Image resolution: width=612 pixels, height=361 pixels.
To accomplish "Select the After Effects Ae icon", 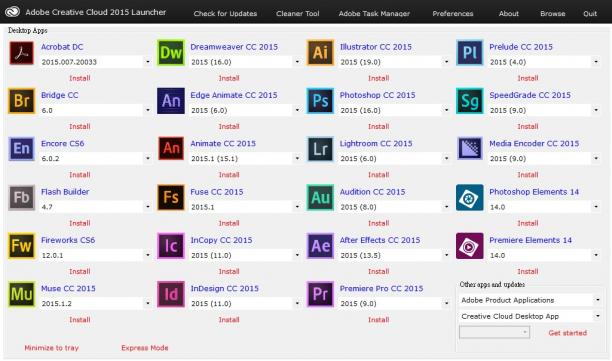I will (320, 246).
